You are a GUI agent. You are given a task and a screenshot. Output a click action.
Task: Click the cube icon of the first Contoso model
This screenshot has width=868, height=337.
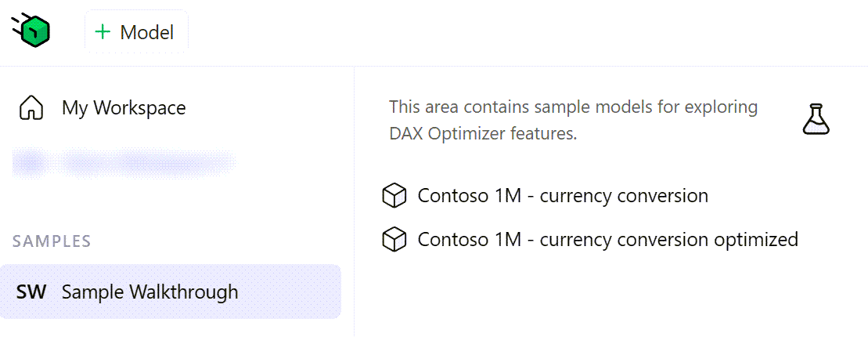(x=394, y=196)
